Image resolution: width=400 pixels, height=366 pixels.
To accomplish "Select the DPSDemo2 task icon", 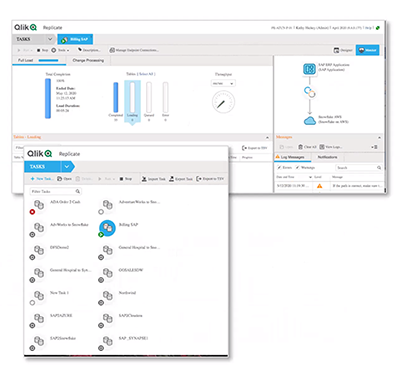I will click(x=39, y=250).
